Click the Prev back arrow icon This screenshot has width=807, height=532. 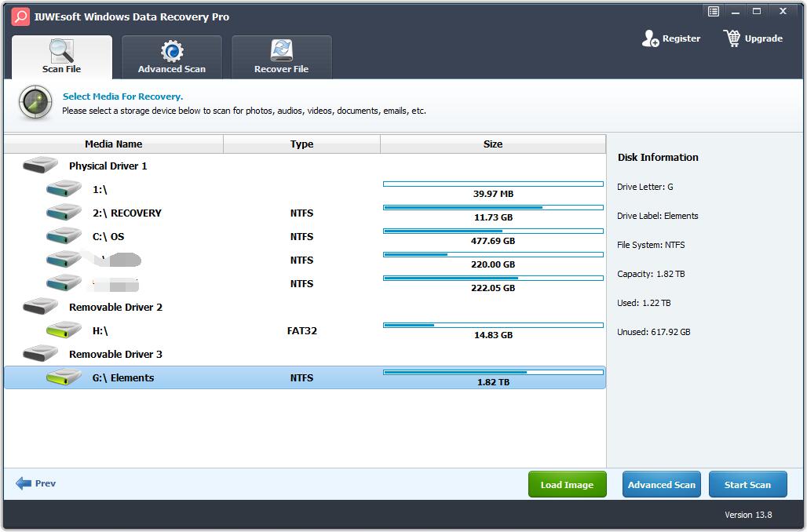pos(24,483)
